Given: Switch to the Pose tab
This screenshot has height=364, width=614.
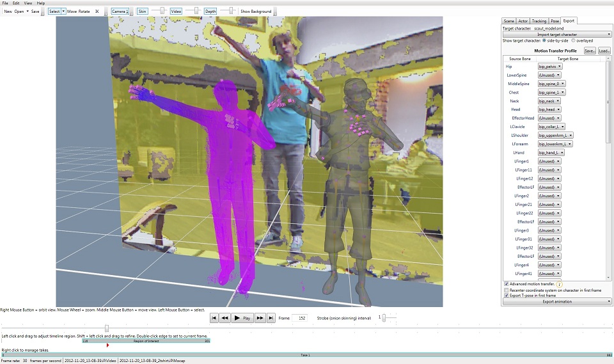Looking at the screenshot, I should 555,21.
